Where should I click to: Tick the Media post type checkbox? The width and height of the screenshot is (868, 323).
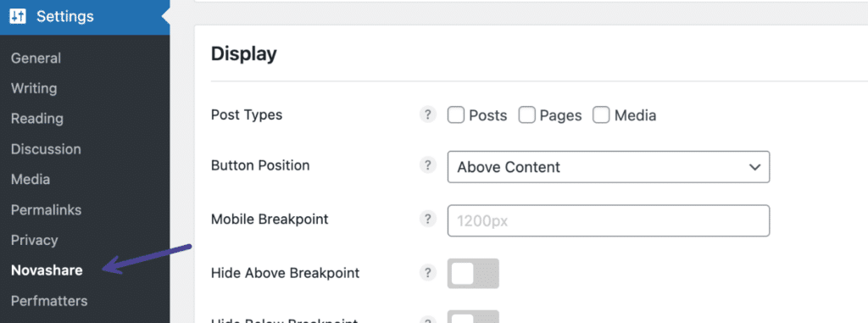pos(601,115)
